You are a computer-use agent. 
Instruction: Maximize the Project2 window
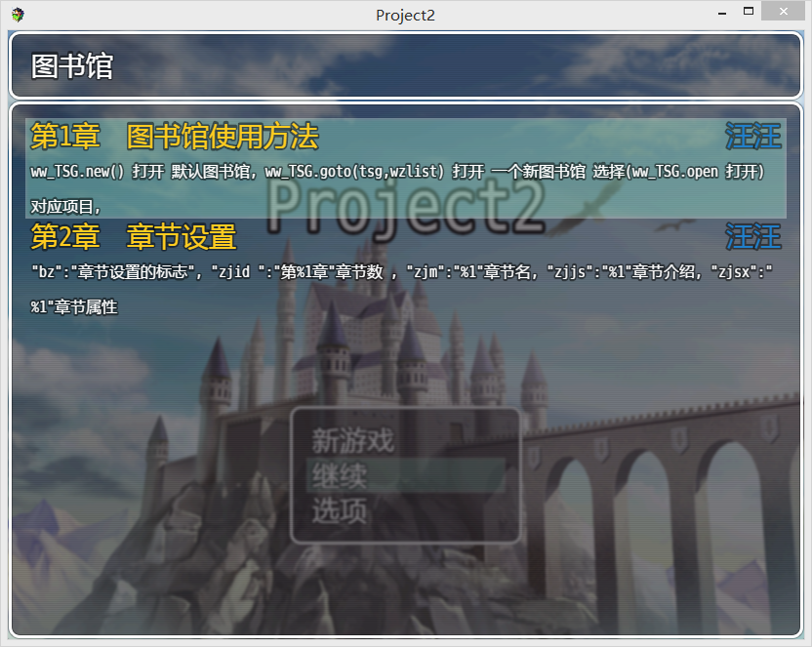coord(749,12)
